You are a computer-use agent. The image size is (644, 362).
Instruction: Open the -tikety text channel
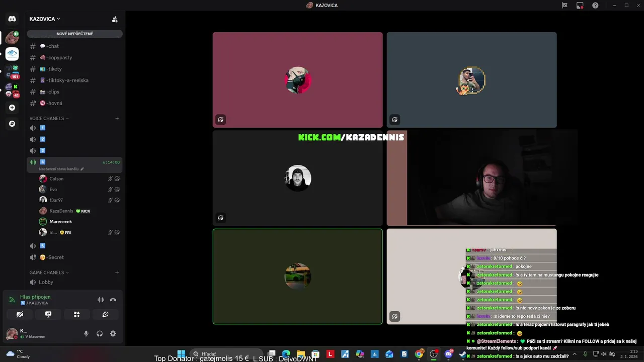(74, 69)
